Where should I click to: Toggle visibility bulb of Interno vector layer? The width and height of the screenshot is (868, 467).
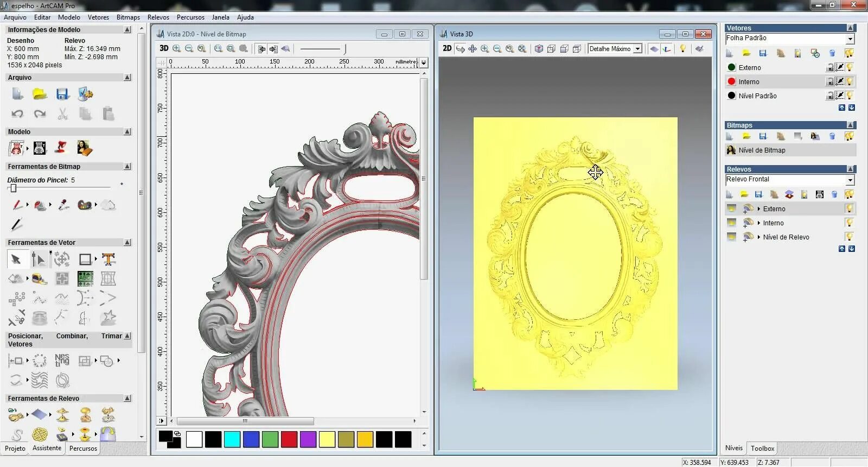(850, 81)
